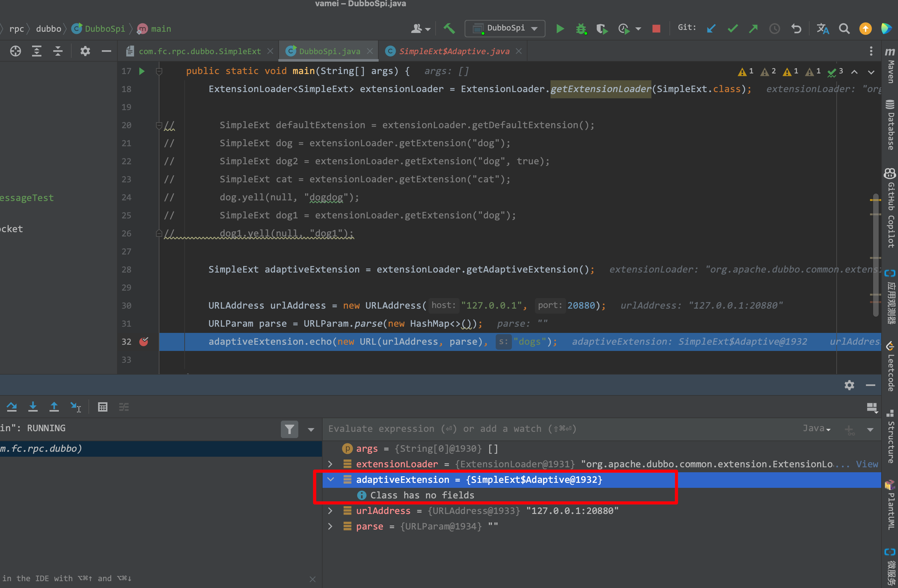Screen dimensions: 898x588
Task: Close the DubboSpi.java tab
Action: (370, 51)
